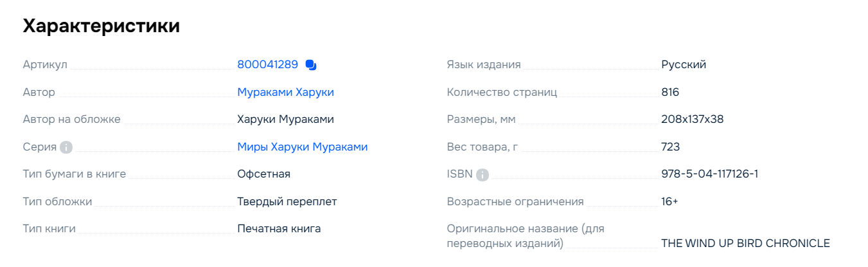Click the language value Русский
Viewport: 868px width, 267px height.
pos(684,64)
